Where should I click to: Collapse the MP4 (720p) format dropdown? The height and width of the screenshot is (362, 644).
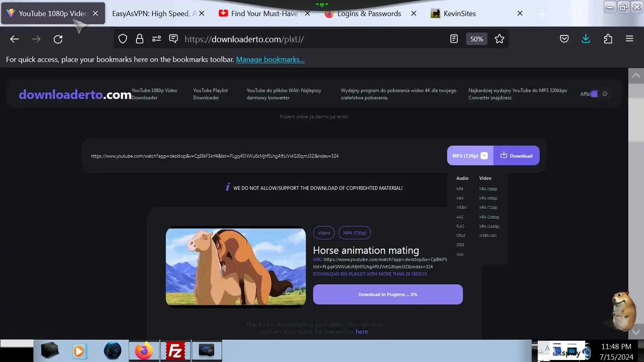click(x=470, y=156)
